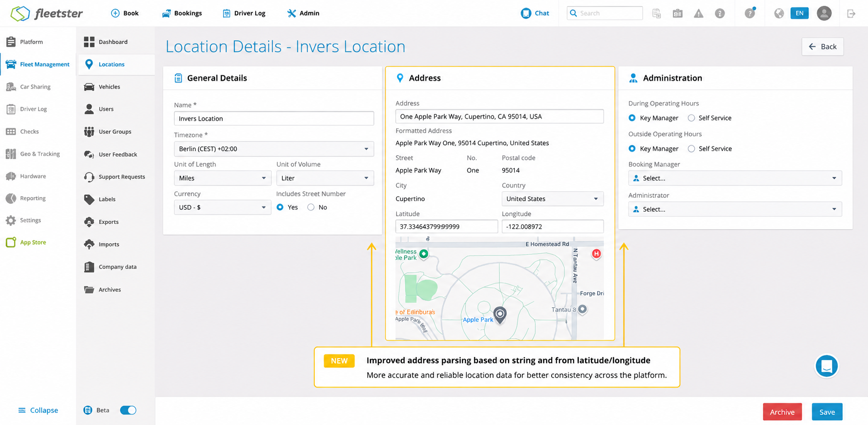Expand the Booking Manager select
Viewport: 868px width, 425px height.
tap(735, 178)
